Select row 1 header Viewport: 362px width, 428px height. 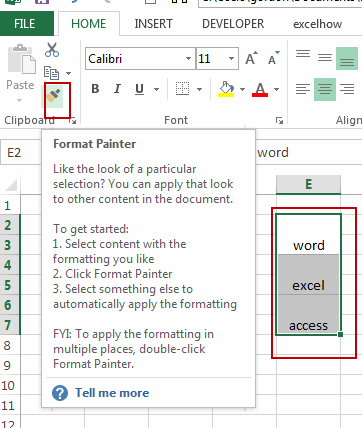[10, 205]
